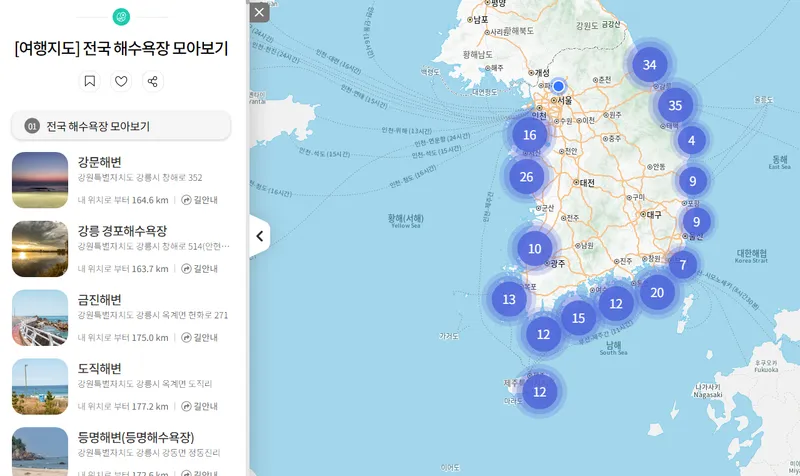Image resolution: width=800 pixels, height=476 pixels.
Task: Click the 등명해변(등명해수욕장) title
Action: click(136, 437)
